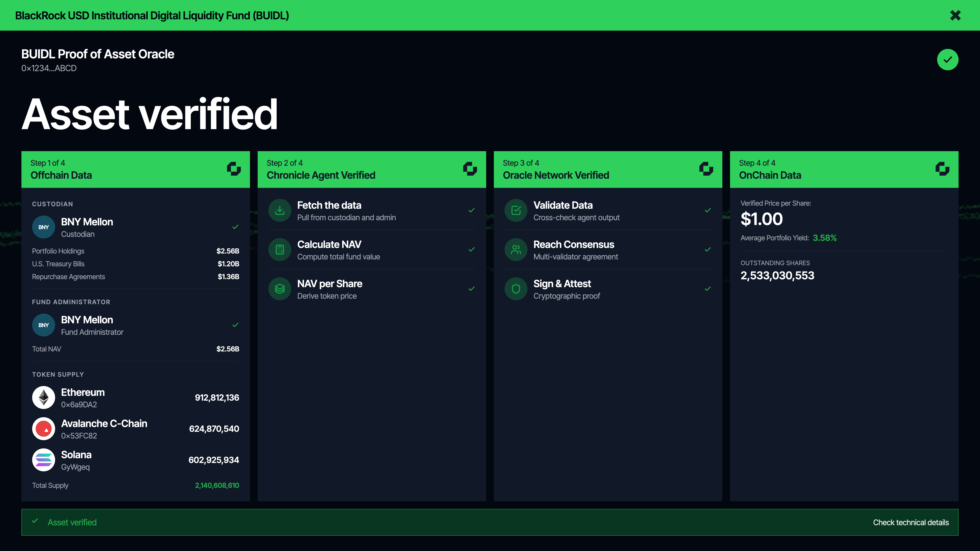Click Repurchase Agreements value $1.36B
The image size is (980, 551).
[228, 277]
